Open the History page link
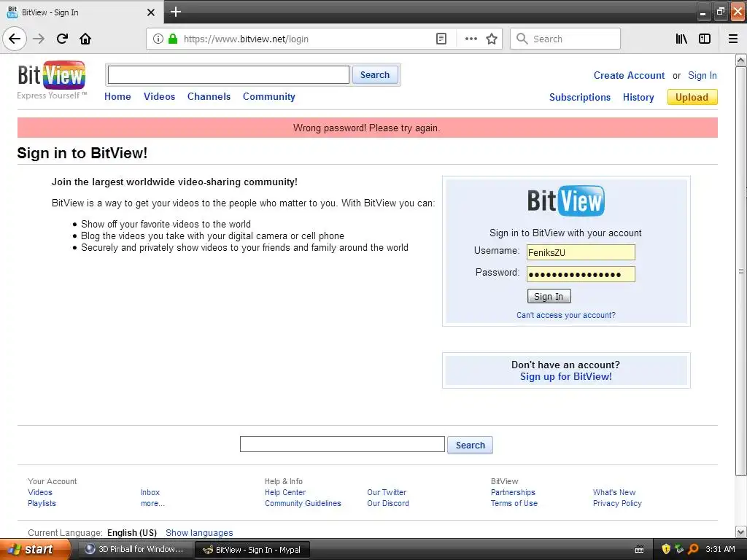Image resolution: width=747 pixels, height=560 pixels. click(x=638, y=97)
